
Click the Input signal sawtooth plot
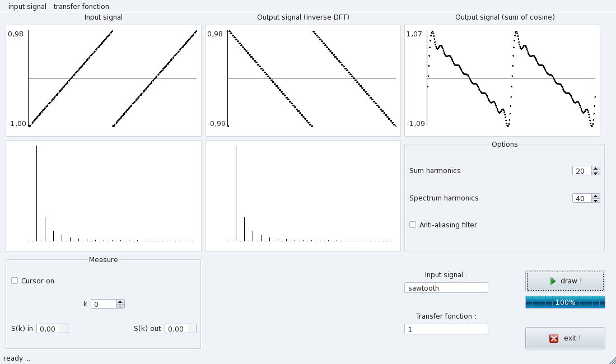[104, 80]
